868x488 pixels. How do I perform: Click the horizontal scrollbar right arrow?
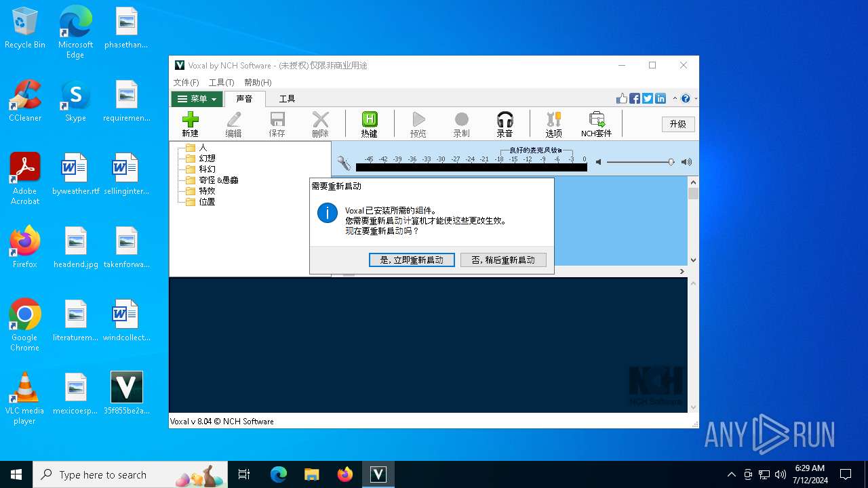[x=682, y=271]
